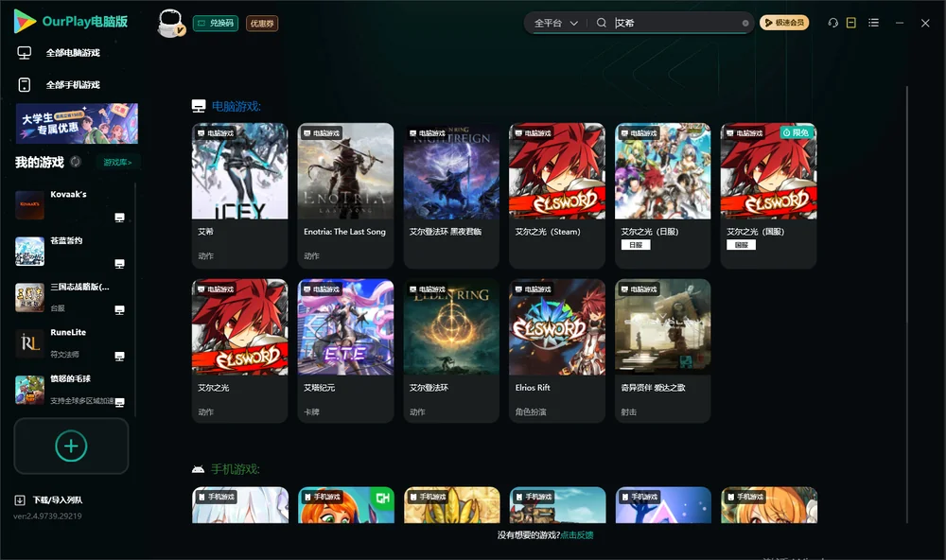The image size is (946, 560).
Task: Open the 艾希 ICEY game card
Action: coord(240,196)
